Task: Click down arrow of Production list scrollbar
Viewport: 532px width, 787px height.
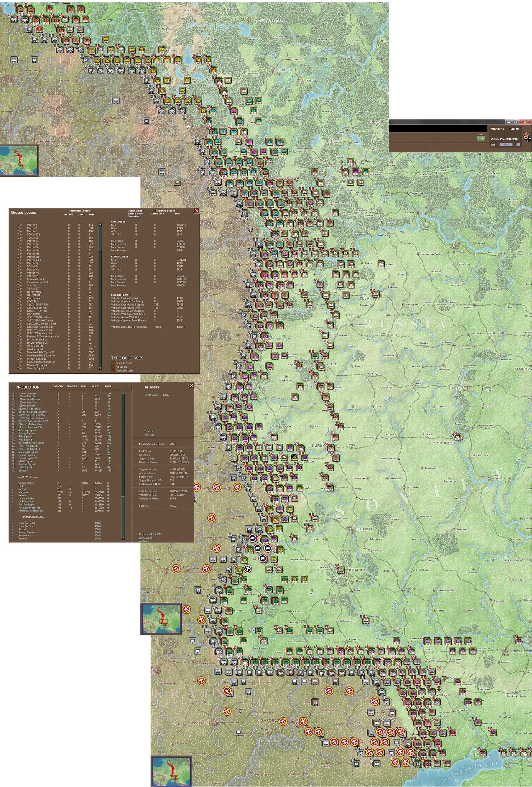Action: pyautogui.click(x=123, y=538)
